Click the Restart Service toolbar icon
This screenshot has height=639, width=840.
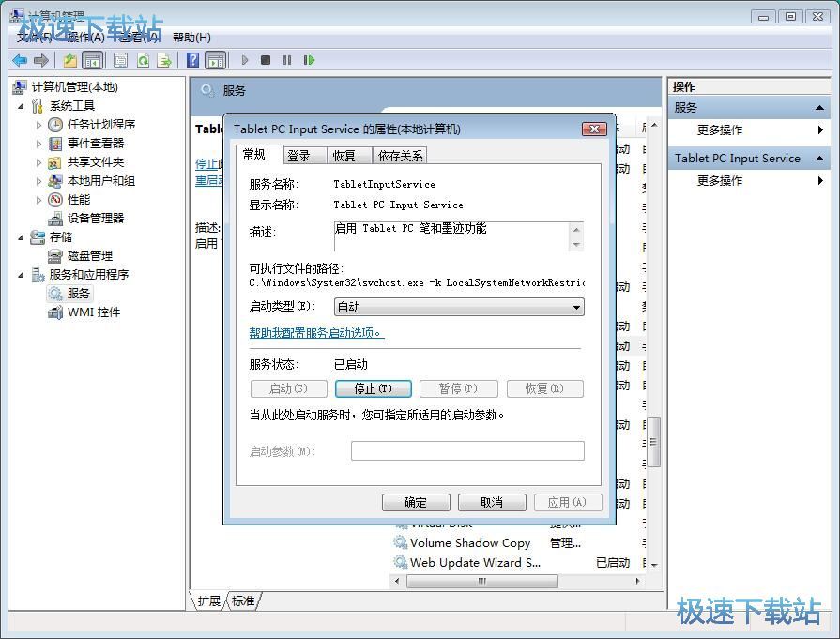(309, 60)
